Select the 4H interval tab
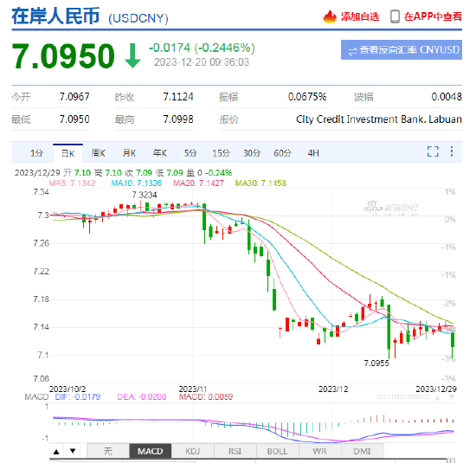476x463 pixels. click(x=313, y=153)
